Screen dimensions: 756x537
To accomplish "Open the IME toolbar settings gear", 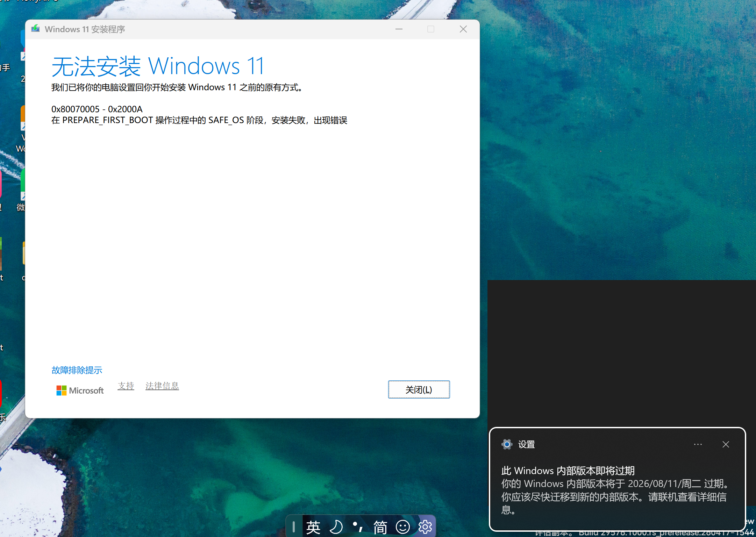I will [x=425, y=527].
